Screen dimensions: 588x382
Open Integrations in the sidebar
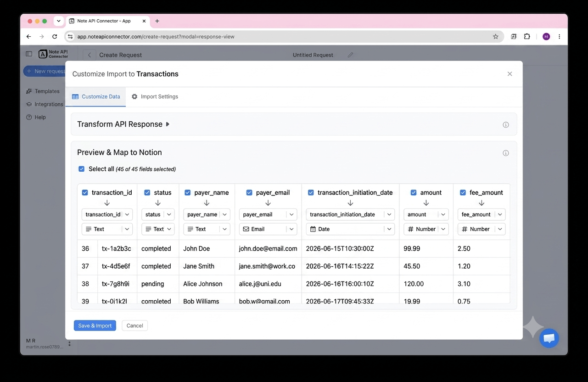45,104
